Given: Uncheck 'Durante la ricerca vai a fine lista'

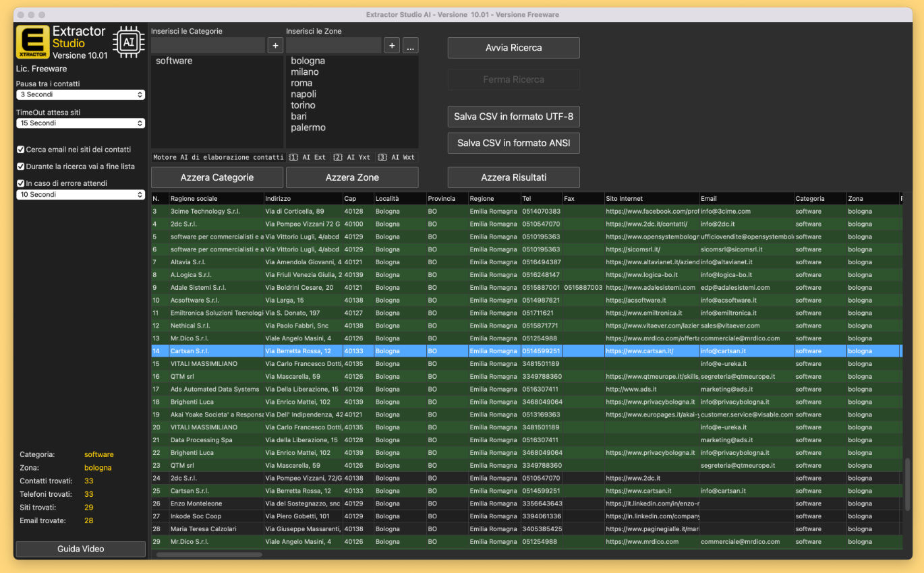Looking at the screenshot, I should tap(21, 167).
